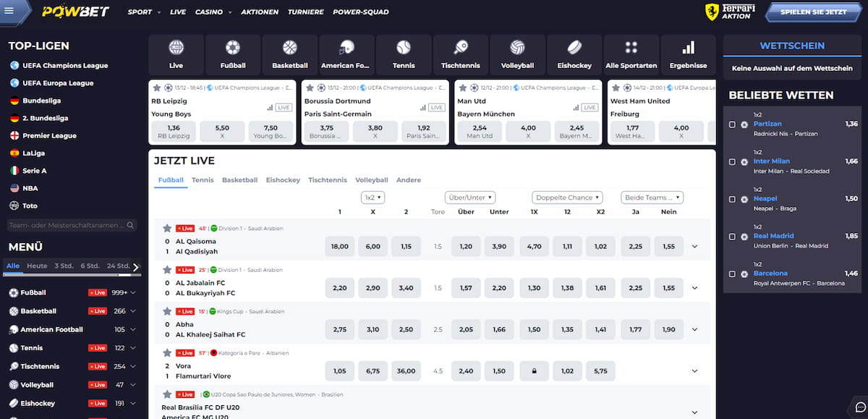This screenshot has height=419, width=868.
Task: Select 1,36 odds for RB Leipzig
Action: click(x=172, y=131)
